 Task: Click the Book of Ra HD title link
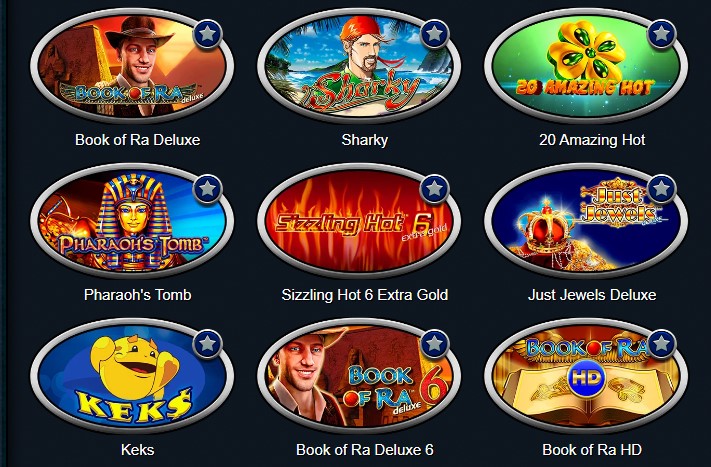pos(592,450)
